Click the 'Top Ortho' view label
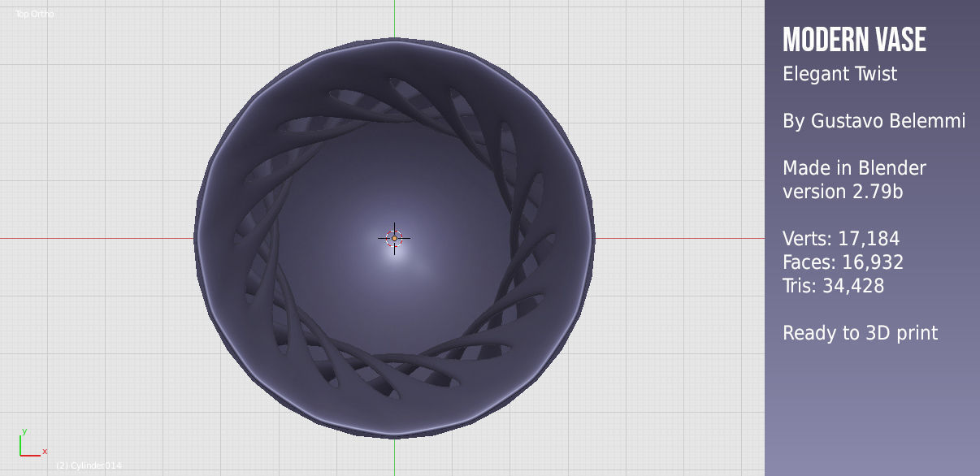980x476 pixels. (x=35, y=14)
